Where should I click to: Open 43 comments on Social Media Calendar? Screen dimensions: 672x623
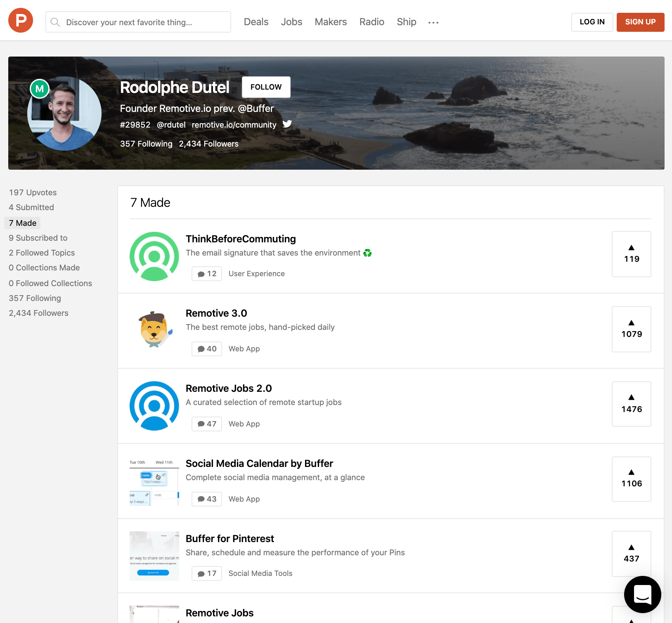coord(207,499)
